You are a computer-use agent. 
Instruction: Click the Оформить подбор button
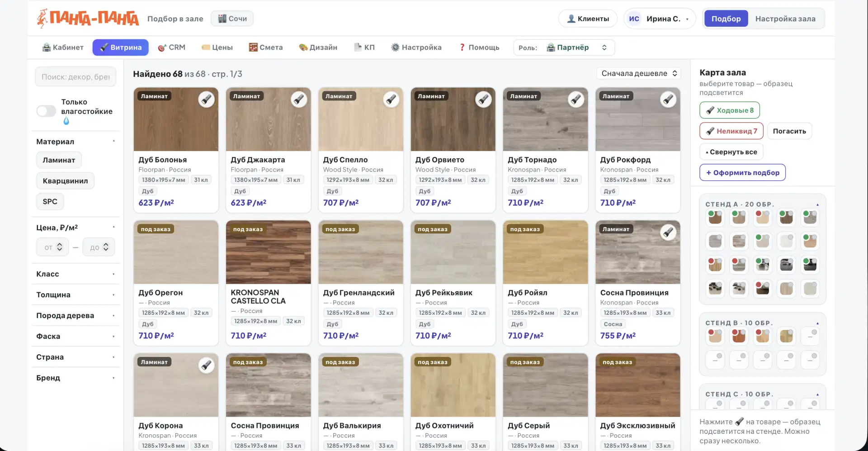(x=743, y=173)
